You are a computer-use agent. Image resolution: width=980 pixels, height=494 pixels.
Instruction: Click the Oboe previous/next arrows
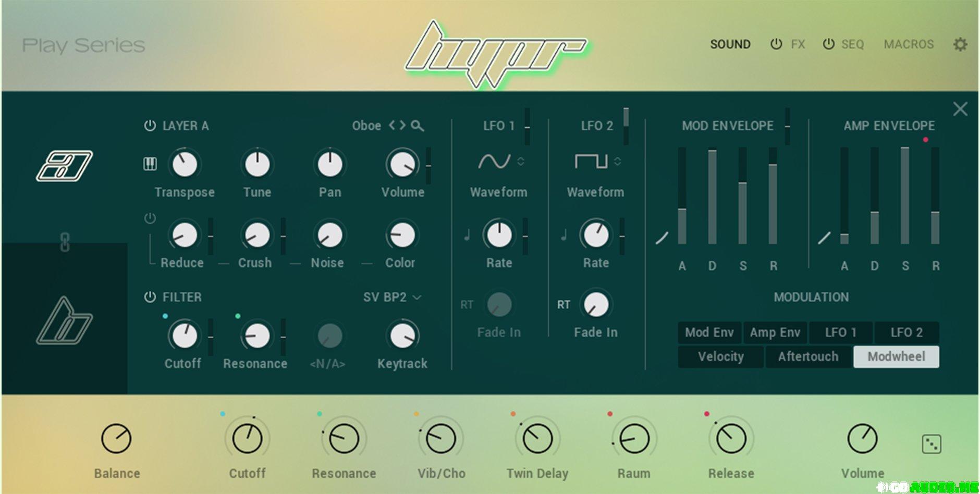(397, 126)
